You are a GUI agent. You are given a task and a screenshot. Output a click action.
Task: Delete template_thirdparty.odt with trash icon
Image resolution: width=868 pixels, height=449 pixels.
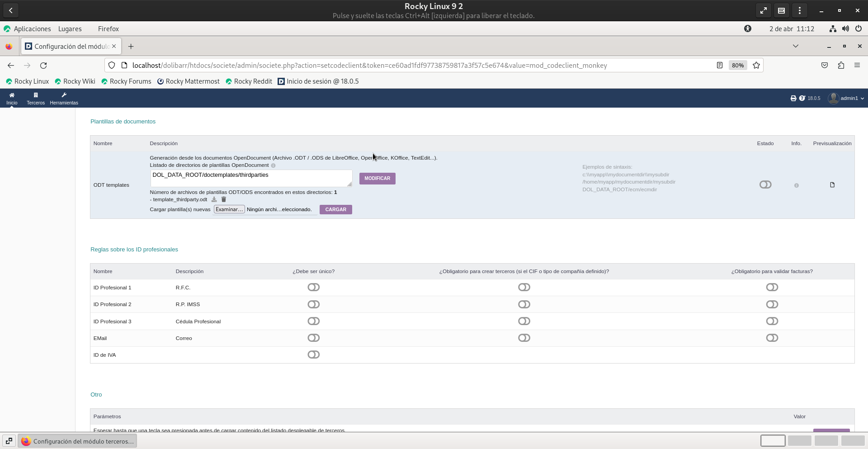(224, 199)
